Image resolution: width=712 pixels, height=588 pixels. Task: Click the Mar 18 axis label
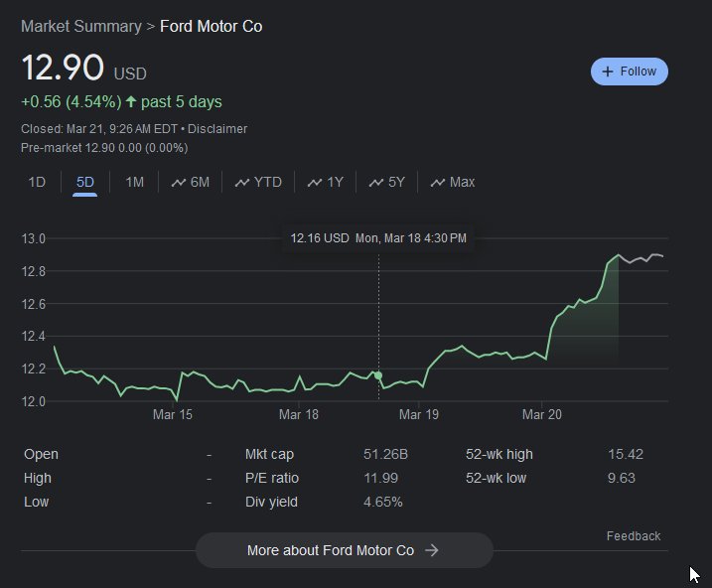[x=299, y=414]
